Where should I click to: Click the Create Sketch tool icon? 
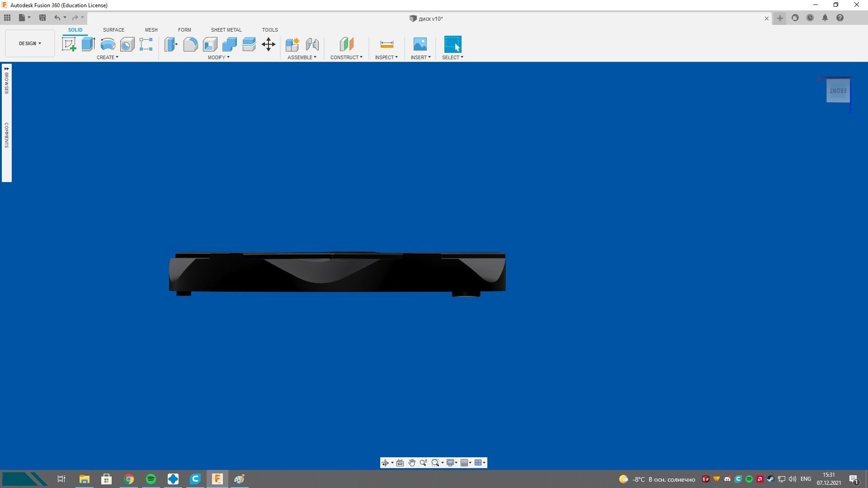[69, 44]
